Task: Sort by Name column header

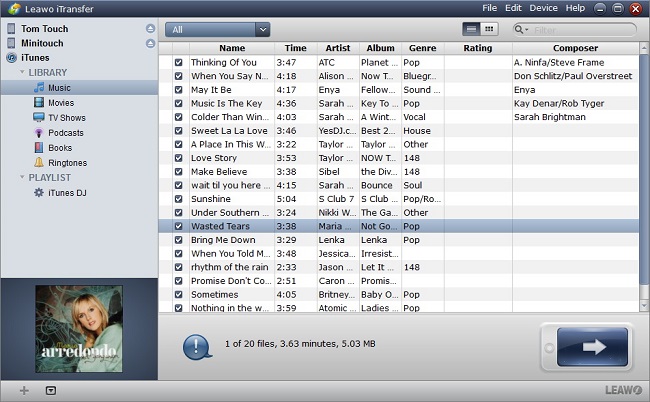Action: (x=232, y=48)
